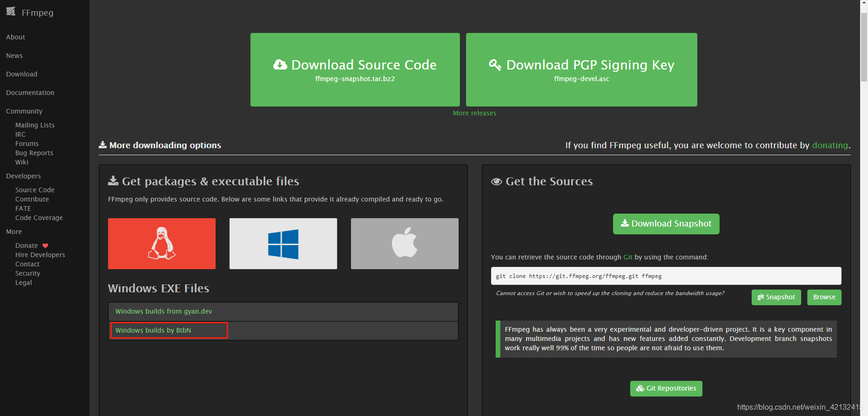Viewport: 868px width, 416px height.
Task: Open FATE sidebar link
Action: [23, 208]
